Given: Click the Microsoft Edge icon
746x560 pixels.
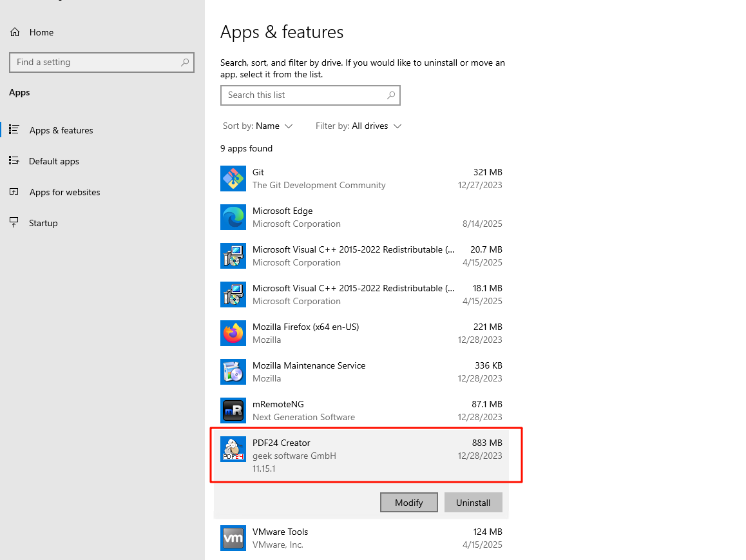Looking at the screenshot, I should (x=233, y=217).
